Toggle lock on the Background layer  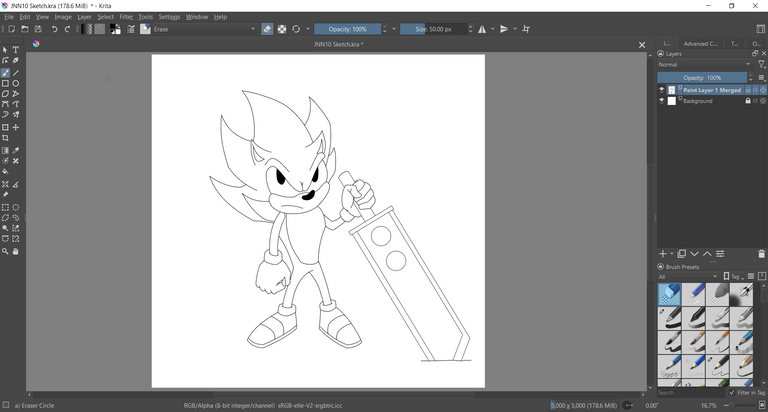tap(748, 101)
